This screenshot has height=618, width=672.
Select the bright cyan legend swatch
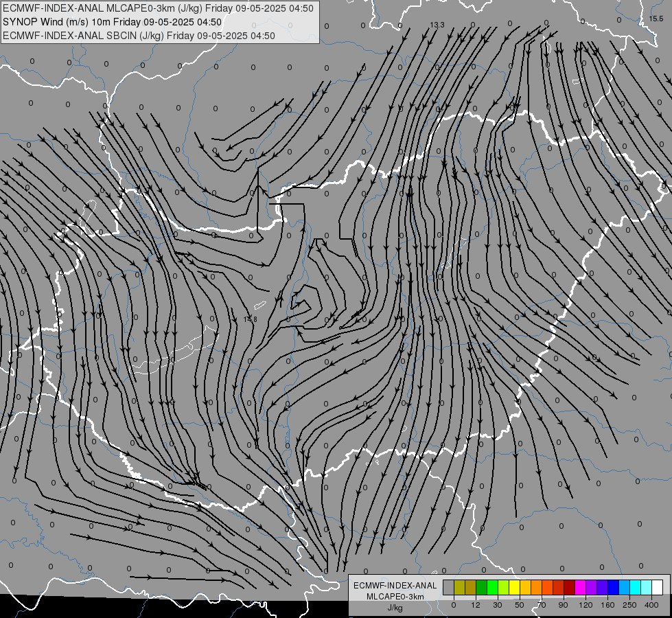pyautogui.click(x=635, y=587)
